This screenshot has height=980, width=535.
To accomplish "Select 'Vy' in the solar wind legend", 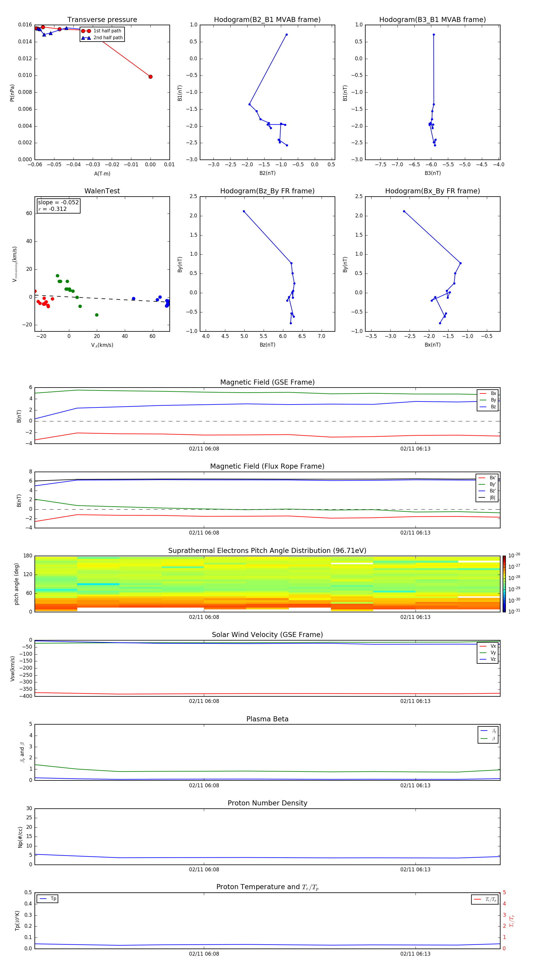I will click(x=488, y=653).
